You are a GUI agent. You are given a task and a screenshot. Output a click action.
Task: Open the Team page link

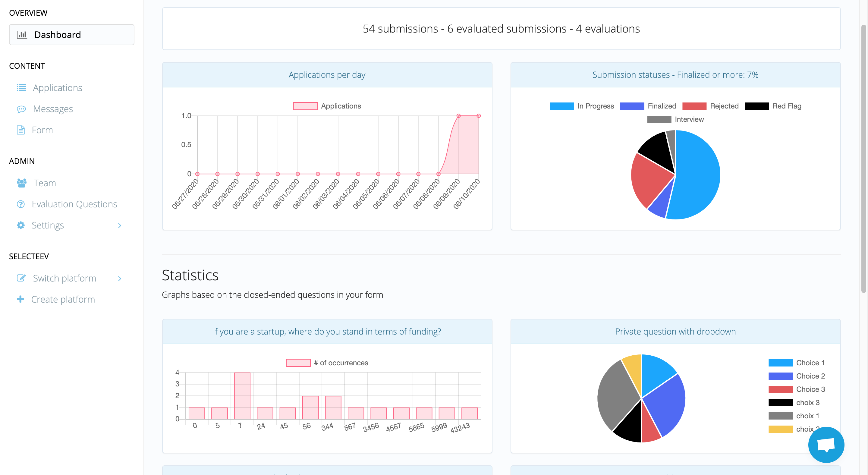[x=45, y=183]
